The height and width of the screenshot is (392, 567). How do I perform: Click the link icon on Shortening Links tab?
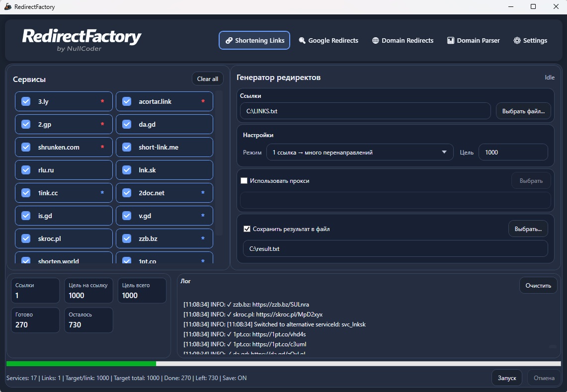229,41
